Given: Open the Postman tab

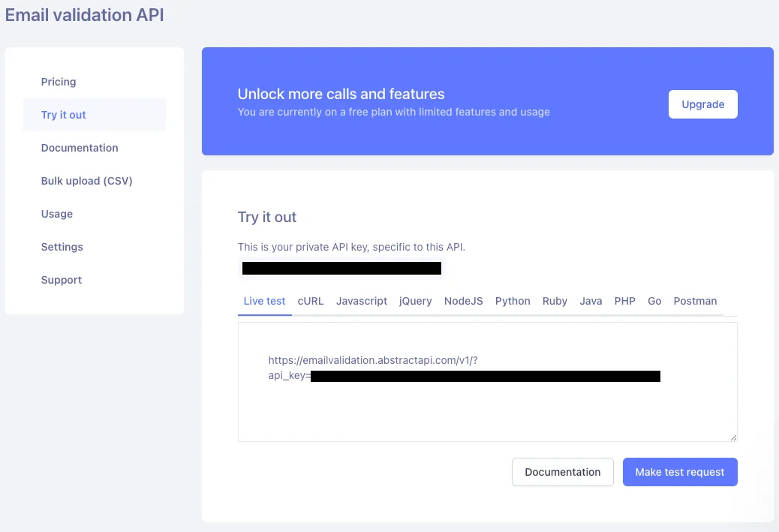Looking at the screenshot, I should click(x=695, y=301).
